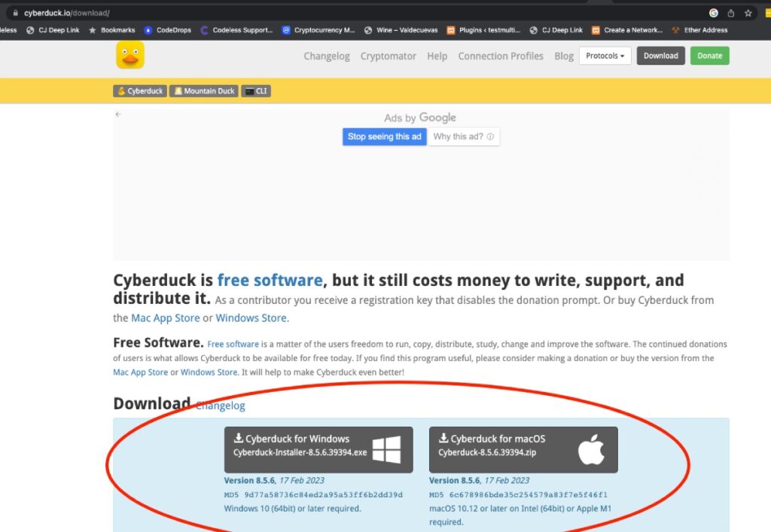Open Changelog link beside Download heading
This screenshot has width=771, height=532.
[x=221, y=406]
